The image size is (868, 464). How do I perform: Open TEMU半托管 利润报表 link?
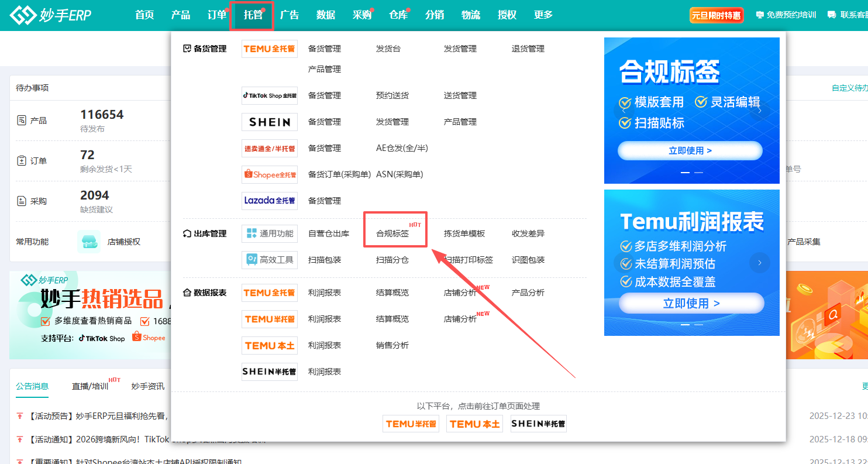pyautogui.click(x=325, y=319)
